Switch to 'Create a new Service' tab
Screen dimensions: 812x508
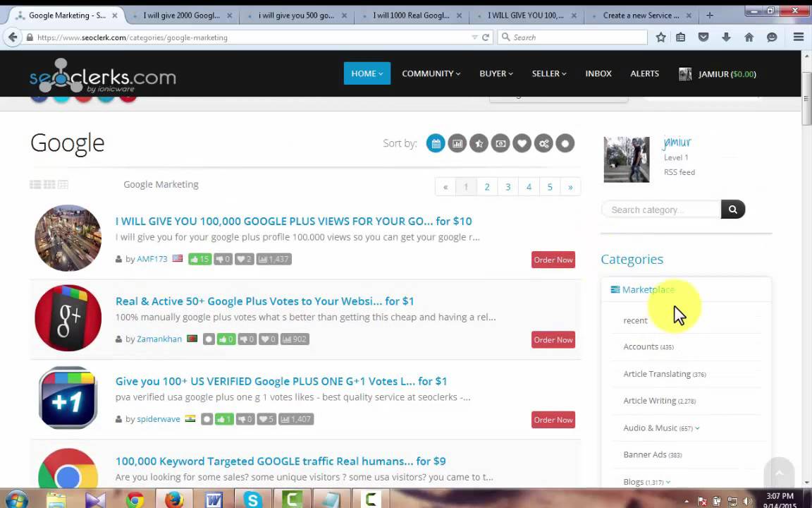click(641, 16)
